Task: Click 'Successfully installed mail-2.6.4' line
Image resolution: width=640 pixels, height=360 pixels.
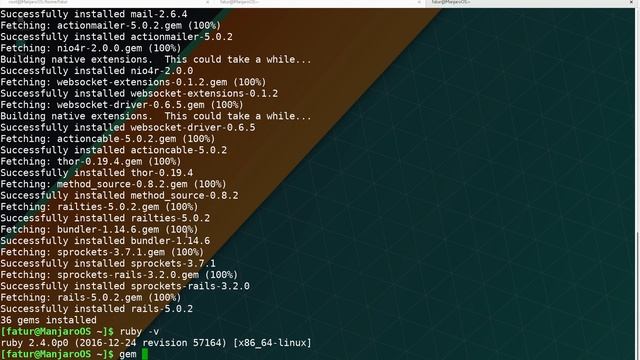Action: 94,14
